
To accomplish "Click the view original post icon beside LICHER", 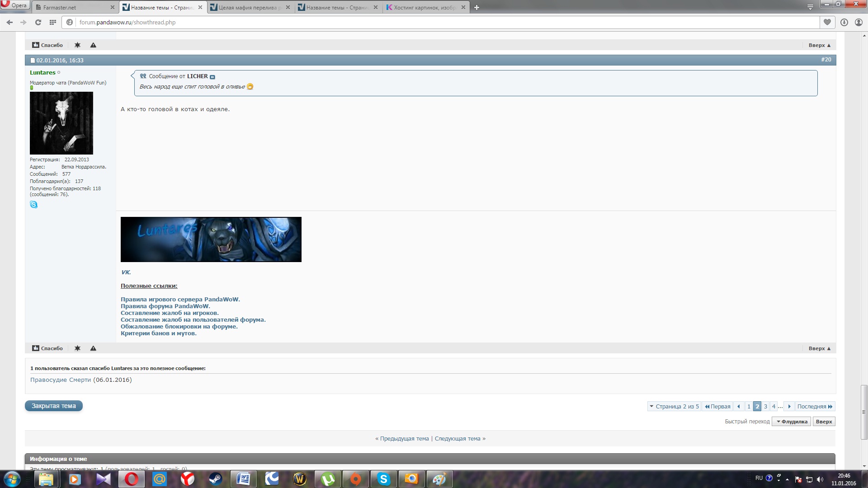I will click(212, 77).
